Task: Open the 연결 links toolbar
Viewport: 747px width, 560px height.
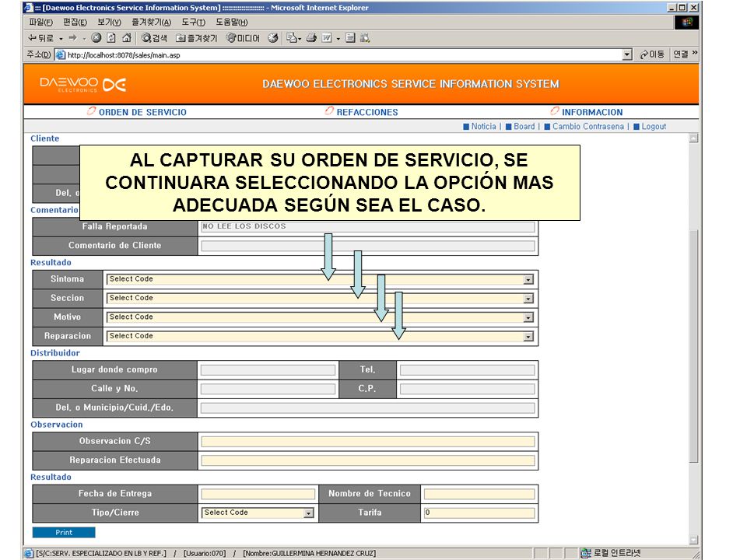Action: click(681, 54)
